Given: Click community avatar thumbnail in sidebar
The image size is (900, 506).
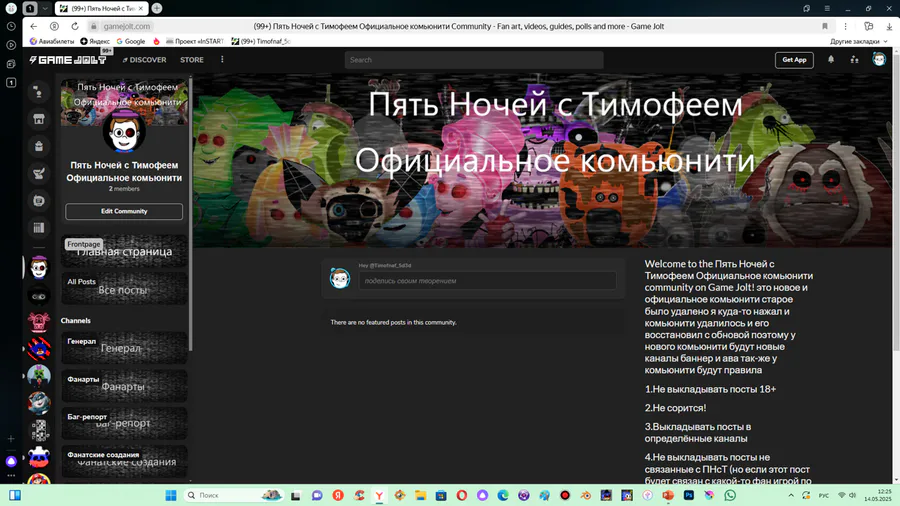Looking at the screenshot, I should tap(124, 131).
